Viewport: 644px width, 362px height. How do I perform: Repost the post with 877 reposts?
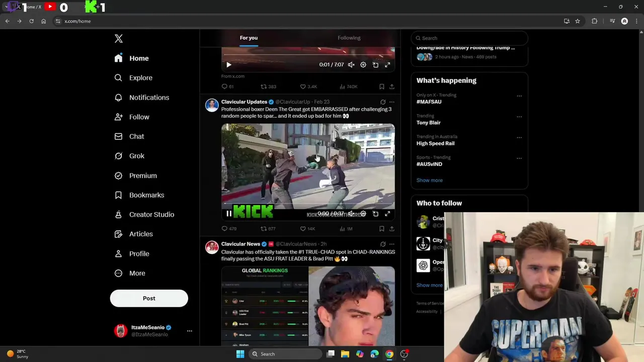coord(268,229)
